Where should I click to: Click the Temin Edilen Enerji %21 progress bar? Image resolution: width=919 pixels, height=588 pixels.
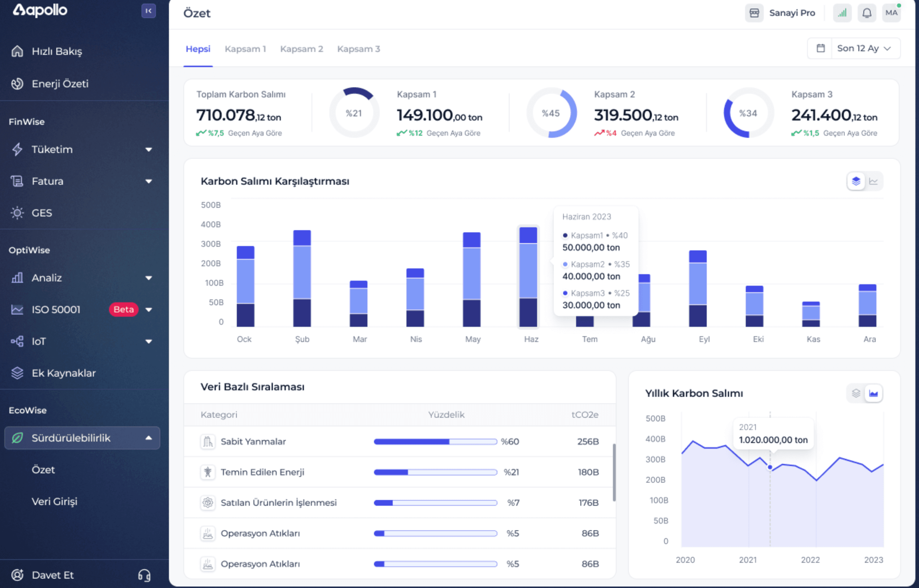click(435, 472)
